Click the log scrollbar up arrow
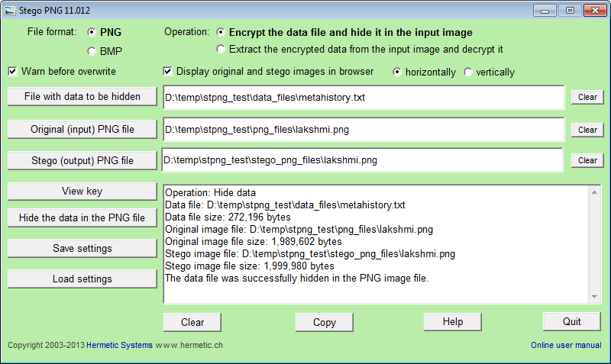 [594, 192]
